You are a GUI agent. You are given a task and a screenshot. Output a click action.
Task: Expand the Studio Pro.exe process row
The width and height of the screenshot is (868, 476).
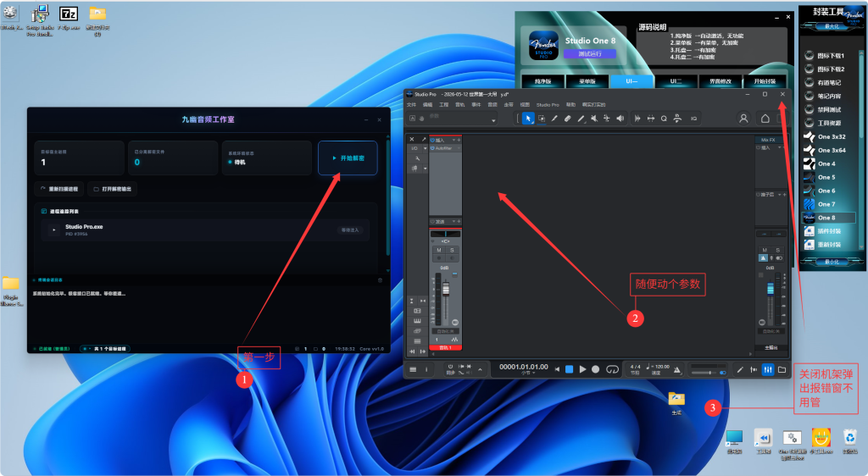tap(53, 230)
